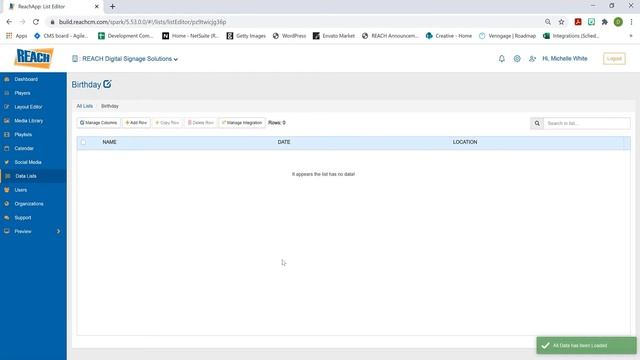Open the browser zoom magnifier icon
The image size is (640, 360).
point(548,22)
